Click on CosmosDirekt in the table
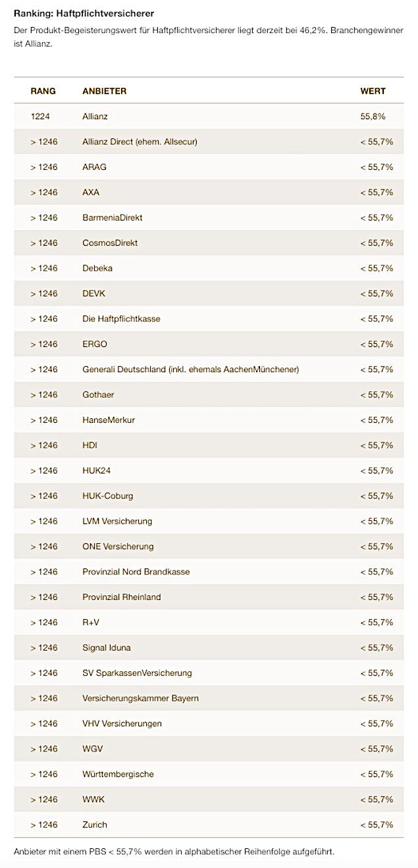418x868 pixels. tap(110, 243)
